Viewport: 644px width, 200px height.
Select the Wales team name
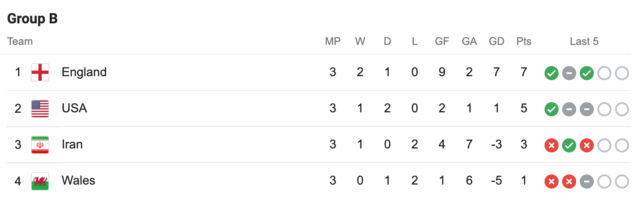(78, 181)
